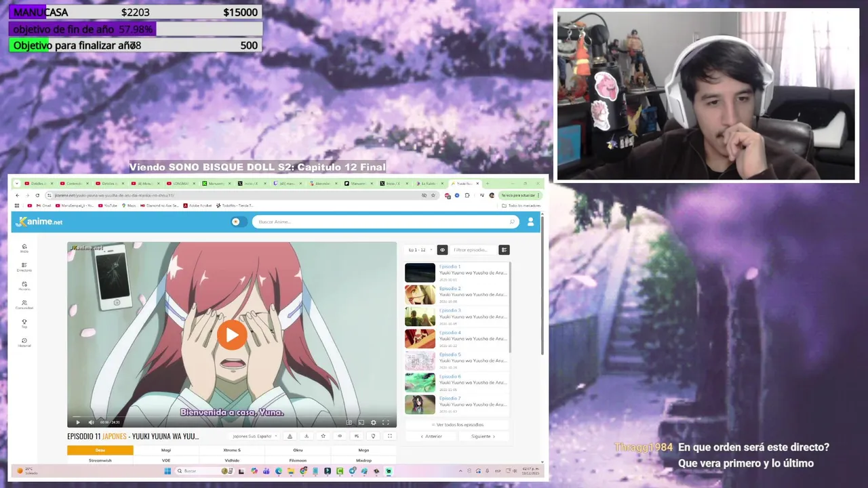This screenshot has height=488, width=868.
Task: Open the tab search dropdown arrow
Action: tap(17, 184)
